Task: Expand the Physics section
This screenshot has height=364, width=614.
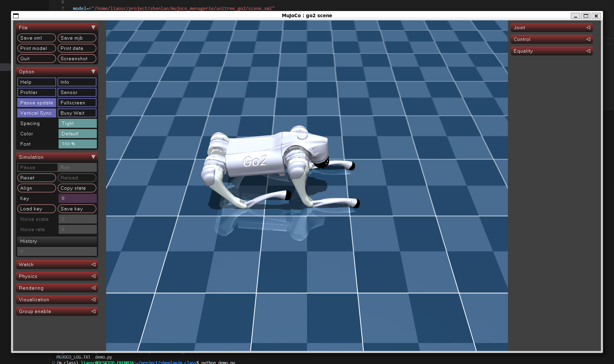Action: click(x=57, y=276)
